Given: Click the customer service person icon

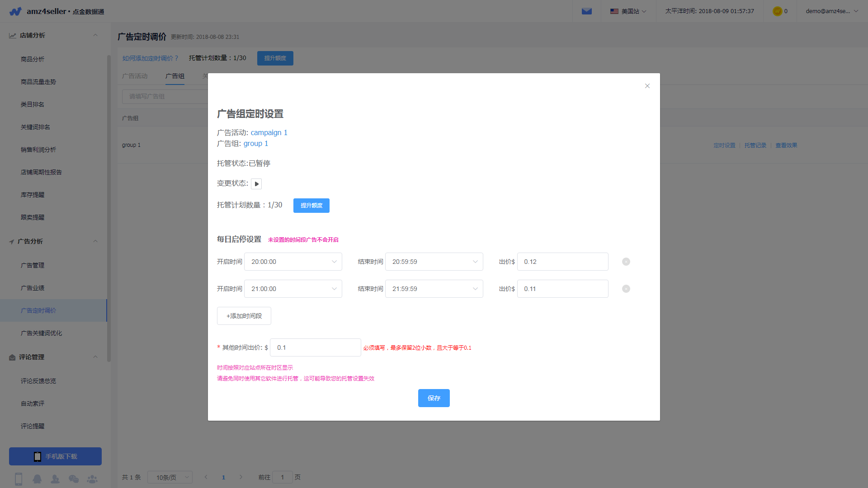Looking at the screenshot, I should [x=55, y=479].
